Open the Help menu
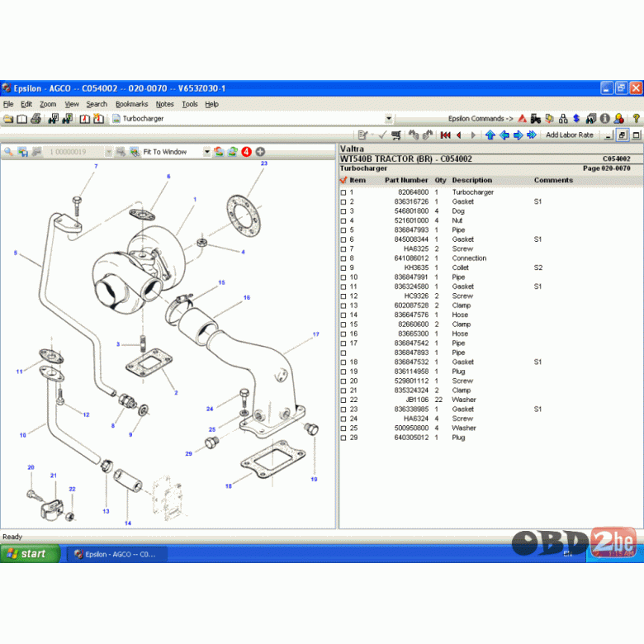This screenshot has height=644, width=644. (211, 104)
